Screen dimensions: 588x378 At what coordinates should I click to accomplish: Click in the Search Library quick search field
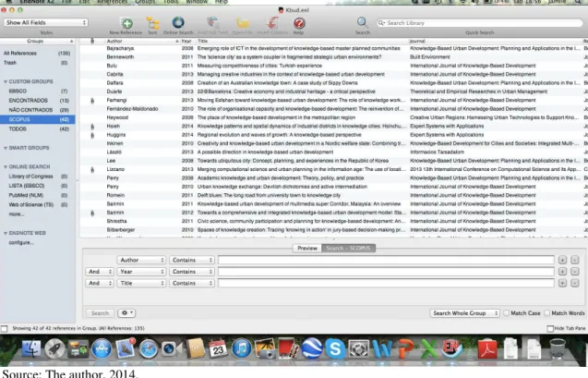(480, 23)
